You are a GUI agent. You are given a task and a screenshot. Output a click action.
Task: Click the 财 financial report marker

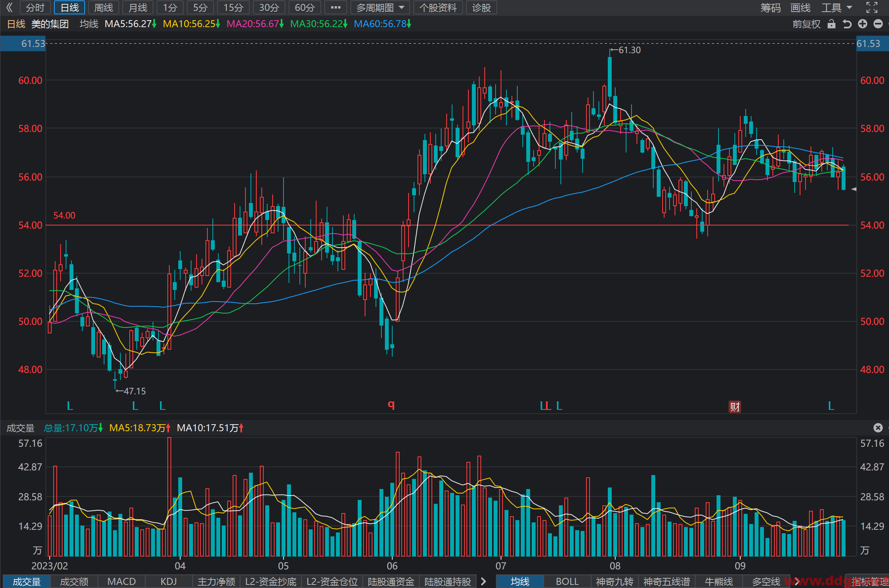pos(735,406)
